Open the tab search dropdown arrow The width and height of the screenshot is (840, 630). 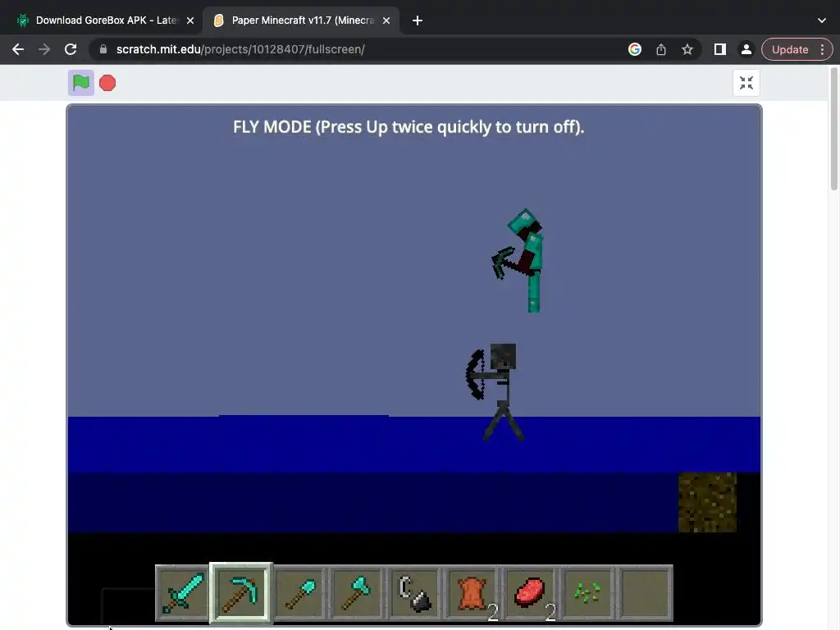point(822,21)
